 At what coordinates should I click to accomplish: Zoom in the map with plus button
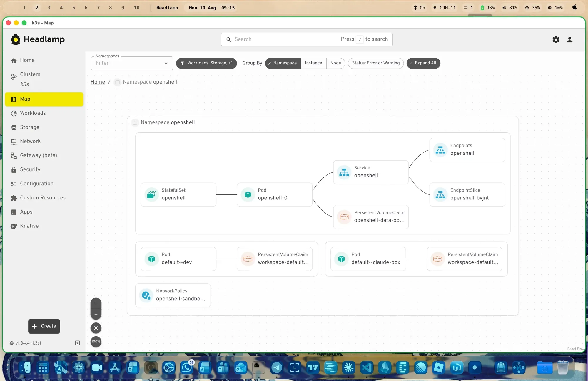(96, 303)
